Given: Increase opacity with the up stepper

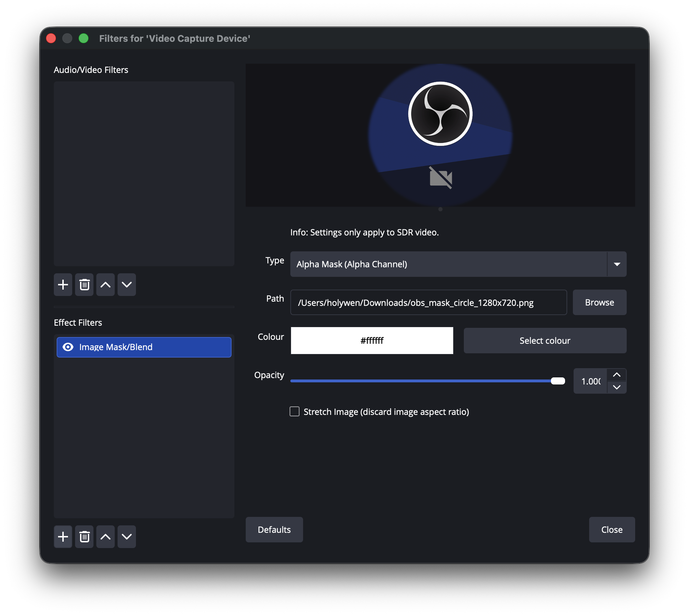Looking at the screenshot, I should click(617, 375).
